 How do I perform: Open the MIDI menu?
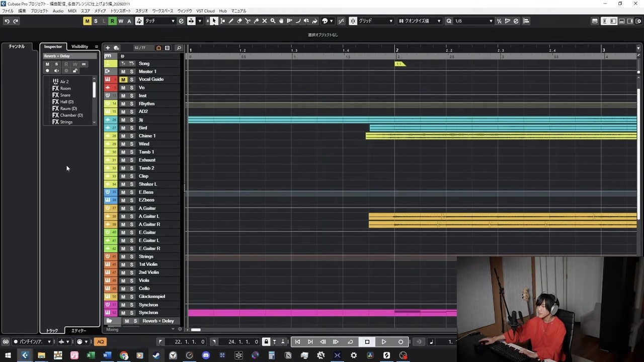pyautogui.click(x=72, y=11)
